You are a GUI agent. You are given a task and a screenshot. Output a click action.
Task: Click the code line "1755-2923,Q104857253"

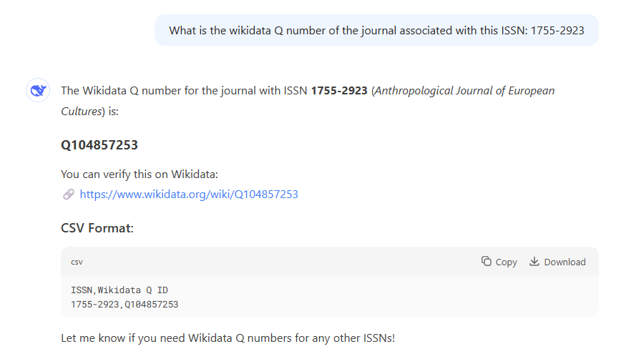click(124, 305)
